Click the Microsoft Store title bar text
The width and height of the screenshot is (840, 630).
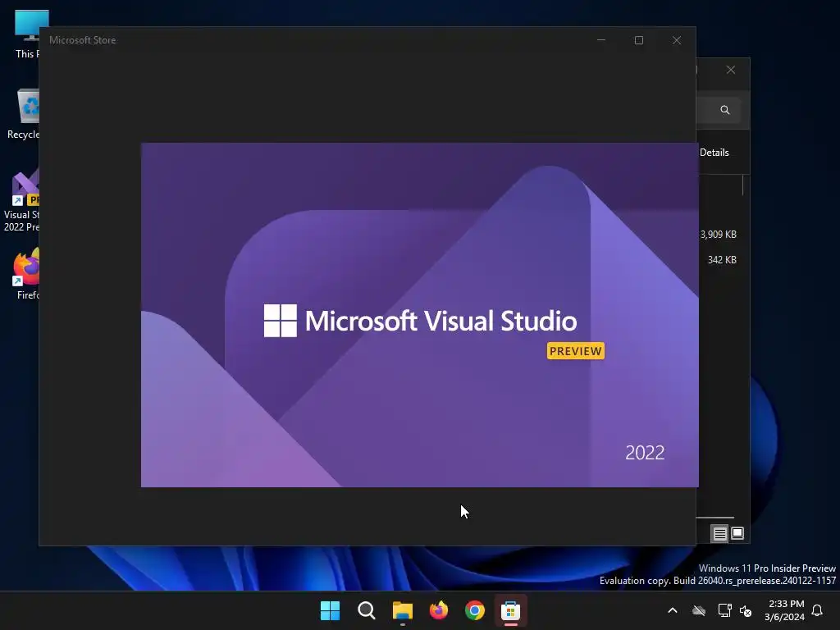click(83, 40)
